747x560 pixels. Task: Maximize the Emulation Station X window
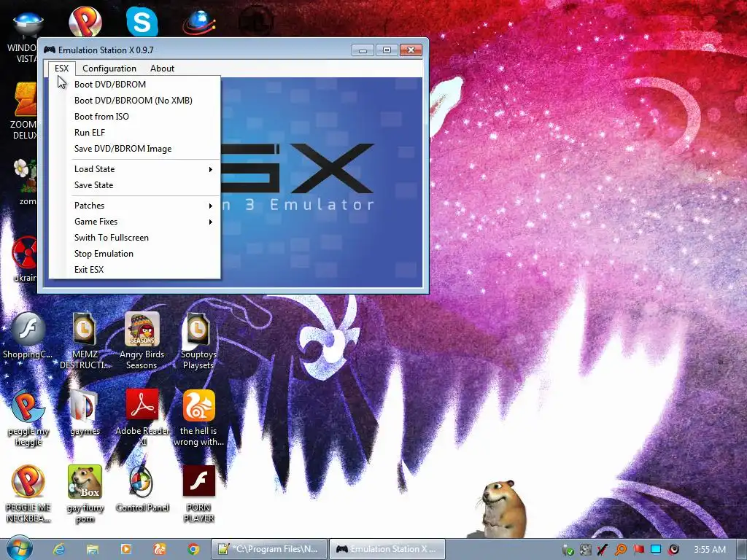point(387,50)
